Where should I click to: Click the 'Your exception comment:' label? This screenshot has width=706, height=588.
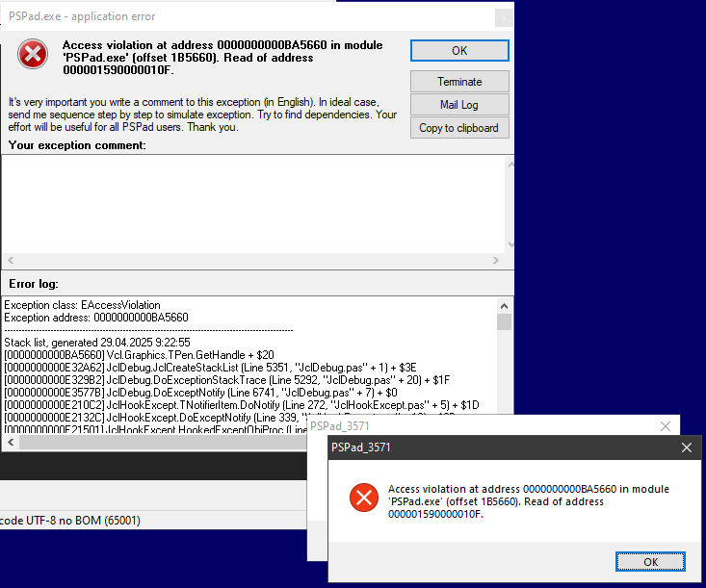77,145
